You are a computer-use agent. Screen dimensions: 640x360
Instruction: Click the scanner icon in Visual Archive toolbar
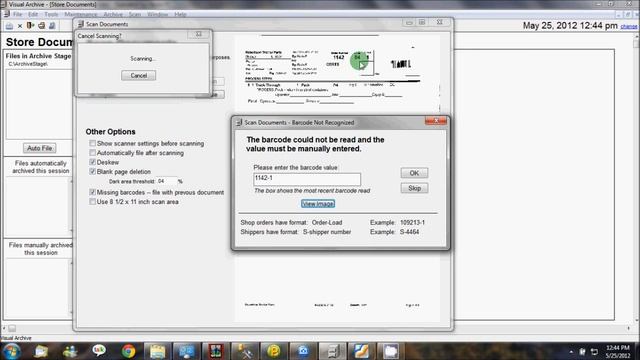9,26
